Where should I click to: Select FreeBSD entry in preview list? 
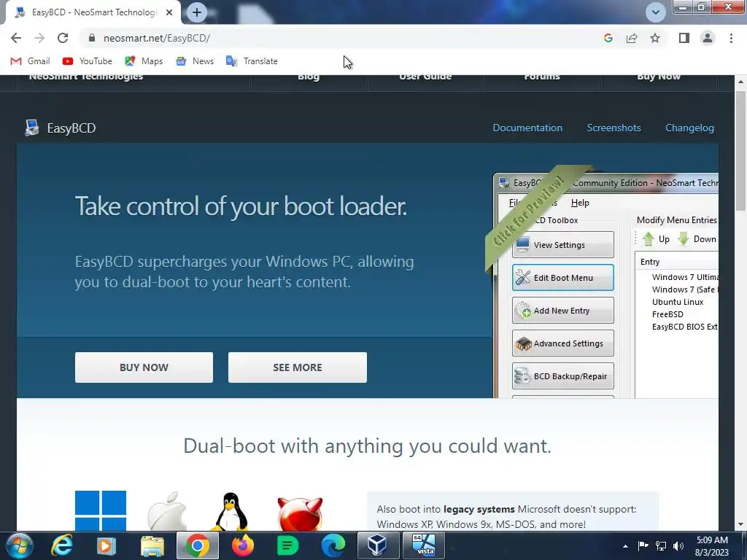pyautogui.click(x=667, y=314)
